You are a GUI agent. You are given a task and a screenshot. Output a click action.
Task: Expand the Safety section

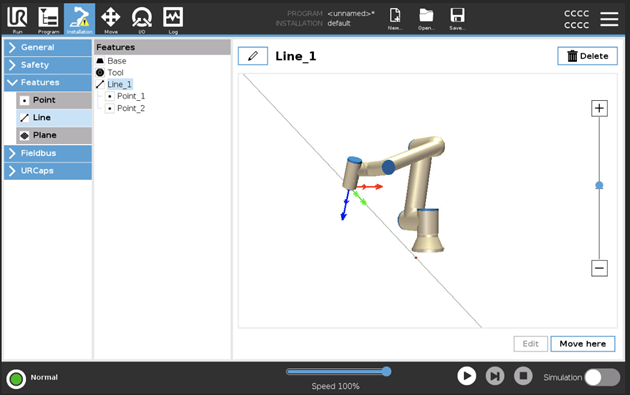[48, 65]
